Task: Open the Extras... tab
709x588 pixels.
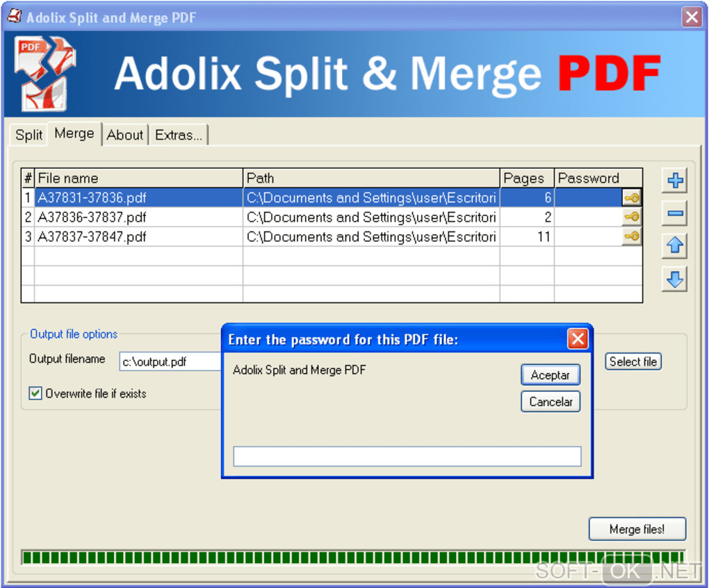Action: point(179,135)
